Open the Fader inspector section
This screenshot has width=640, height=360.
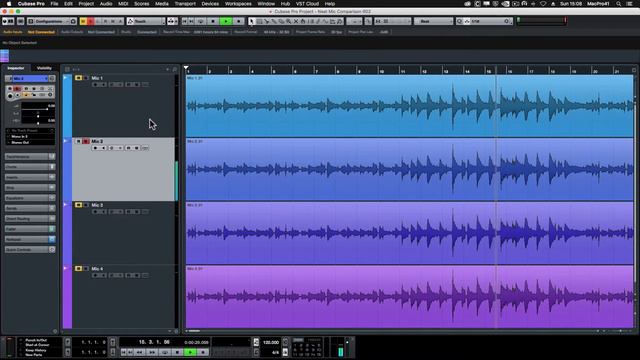(30, 229)
